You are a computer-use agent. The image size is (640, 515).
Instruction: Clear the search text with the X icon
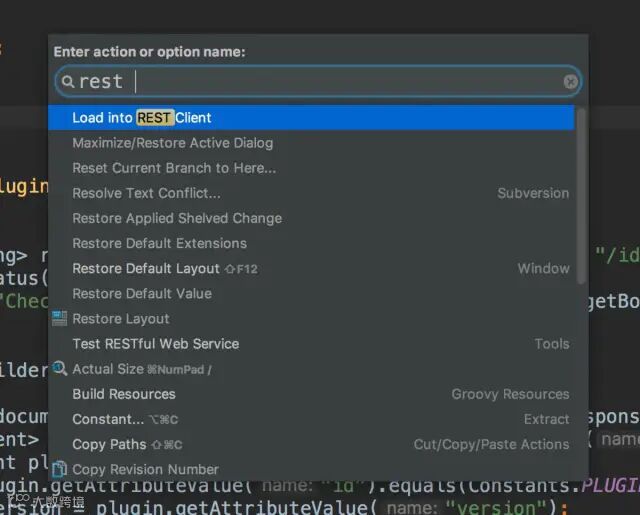click(571, 82)
